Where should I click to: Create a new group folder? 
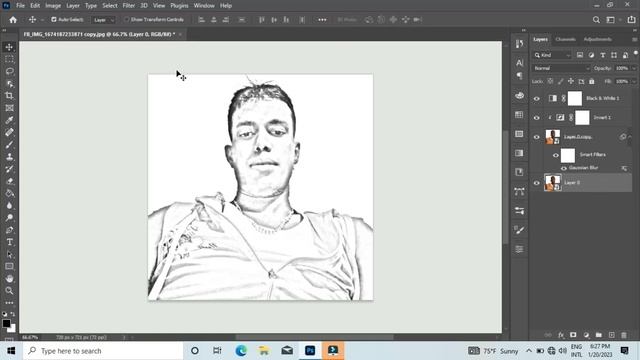(x=598, y=335)
